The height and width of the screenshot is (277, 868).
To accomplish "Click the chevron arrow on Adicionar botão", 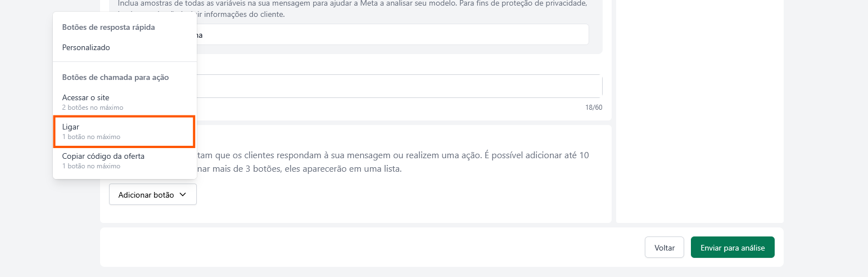I will point(183,195).
